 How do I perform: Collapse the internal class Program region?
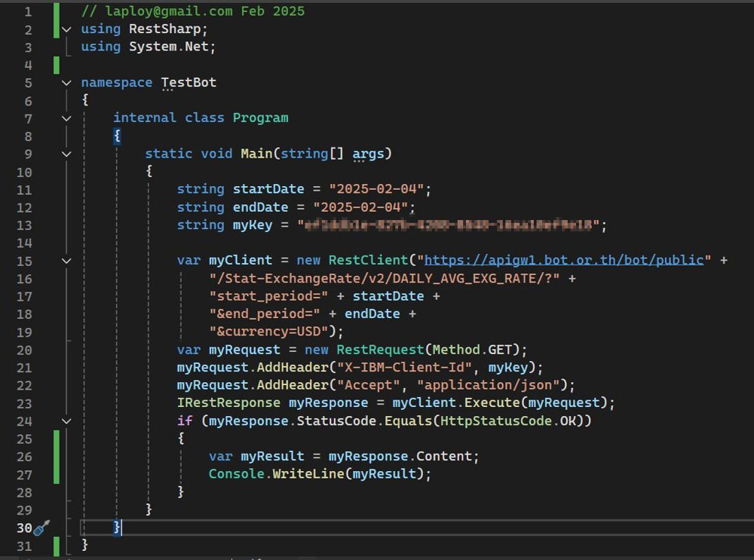tap(66, 118)
